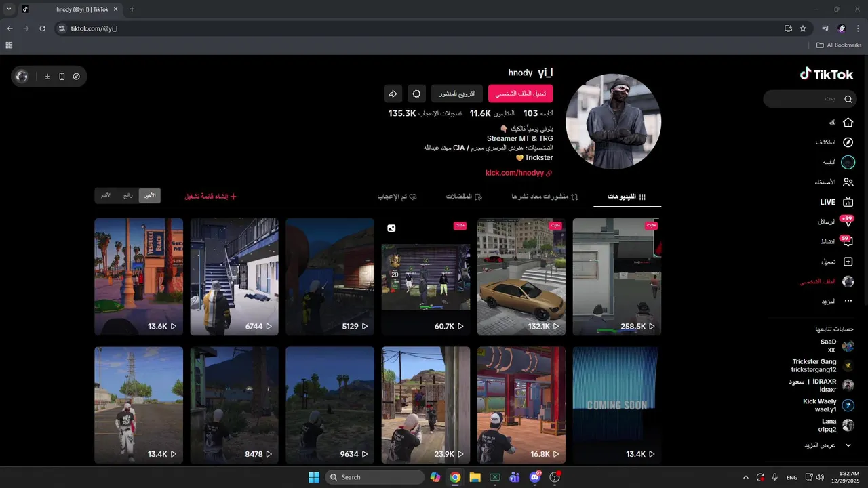Switch to the Liked (تم الإعجاب) tab
868x488 pixels.
(x=397, y=197)
